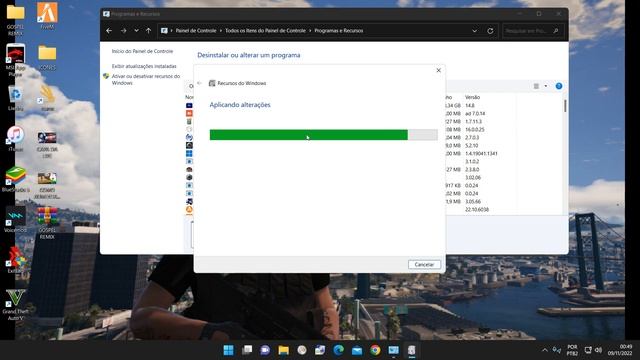The height and width of the screenshot is (360, 640).
Task: Open FiveM desktop shortcut
Action: 47,16
